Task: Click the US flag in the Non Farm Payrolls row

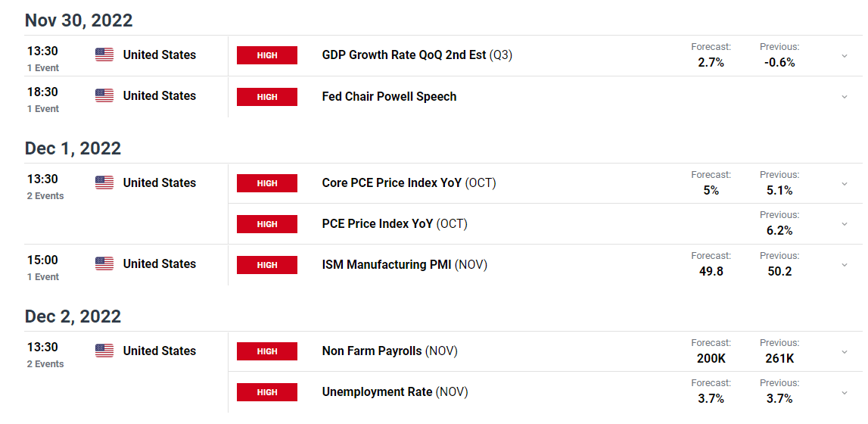Action: click(x=104, y=351)
